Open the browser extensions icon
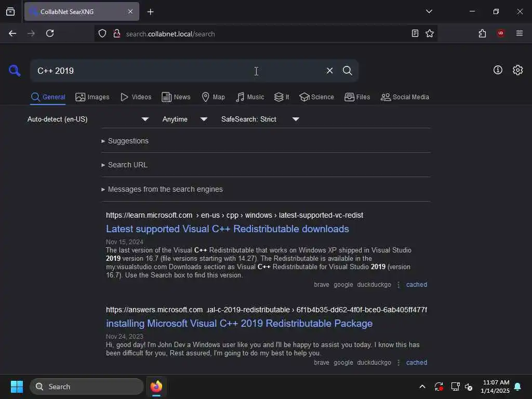Image resolution: width=532 pixels, height=399 pixels. coord(482,33)
